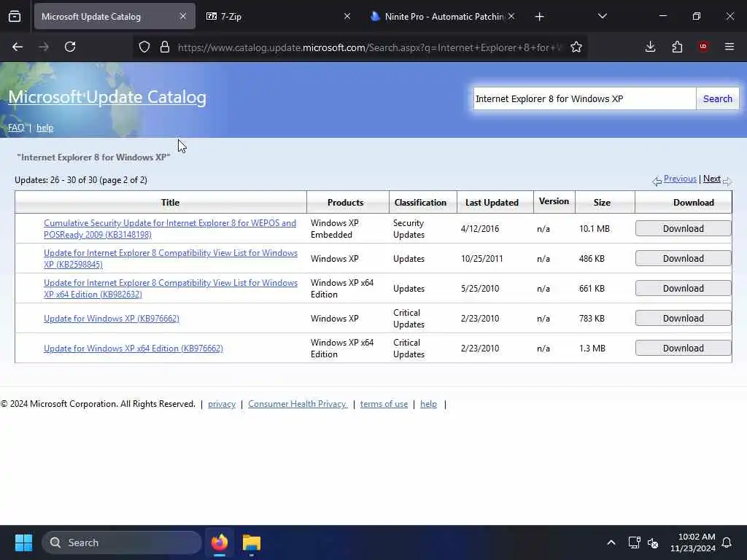Viewport: 747px width, 560px height.
Task: Reload the current page
Action: [x=70, y=47]
